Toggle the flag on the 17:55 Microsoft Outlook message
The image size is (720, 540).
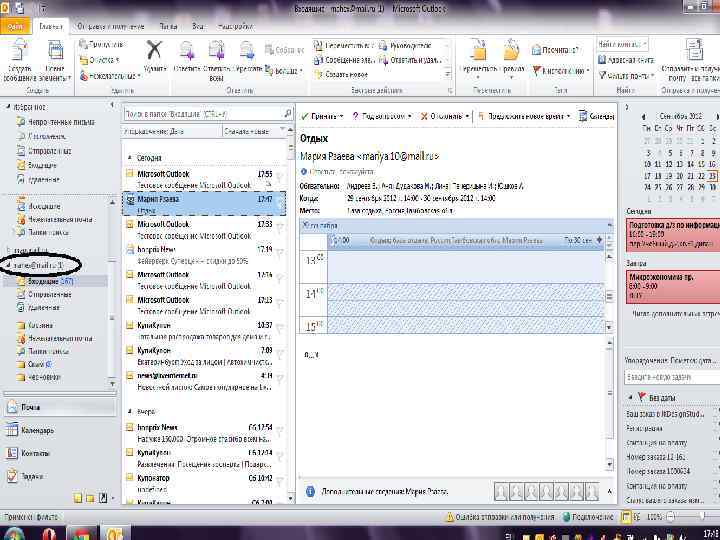280,177
